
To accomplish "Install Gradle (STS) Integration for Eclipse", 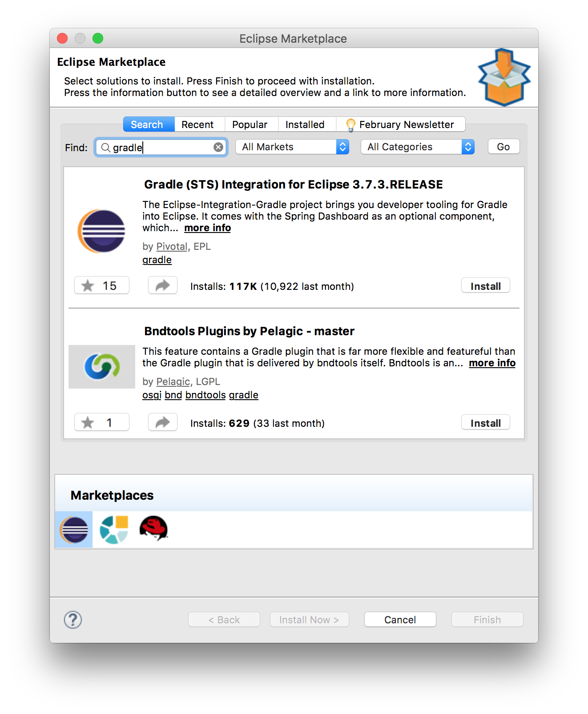I will [x=486, y=286].
